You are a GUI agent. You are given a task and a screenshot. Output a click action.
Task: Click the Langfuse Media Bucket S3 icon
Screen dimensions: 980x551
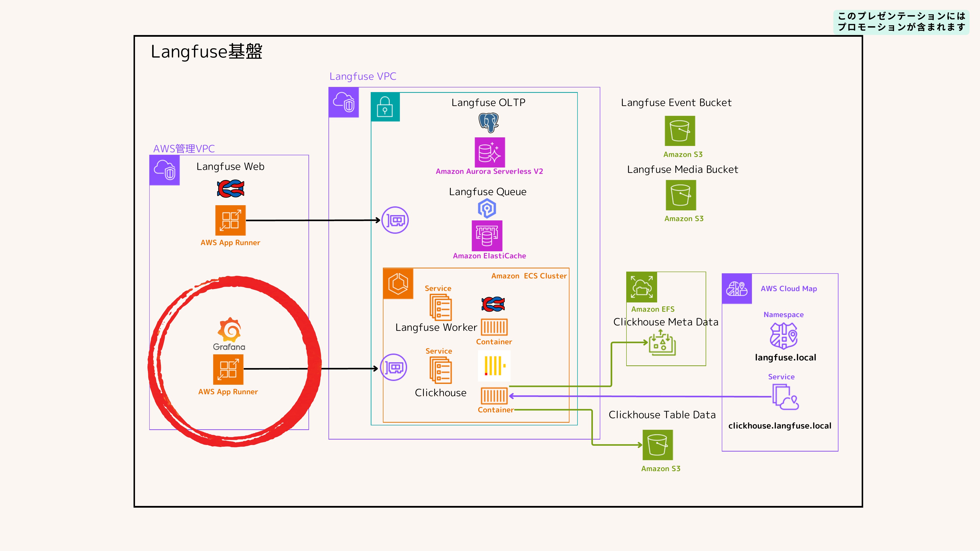[681, 195]
